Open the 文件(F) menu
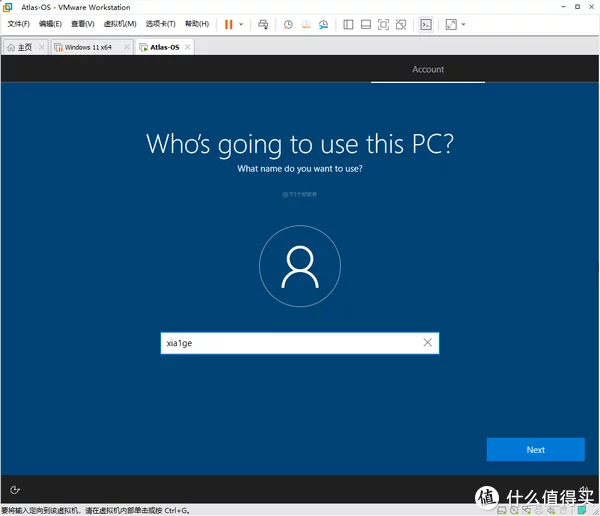 18,24
